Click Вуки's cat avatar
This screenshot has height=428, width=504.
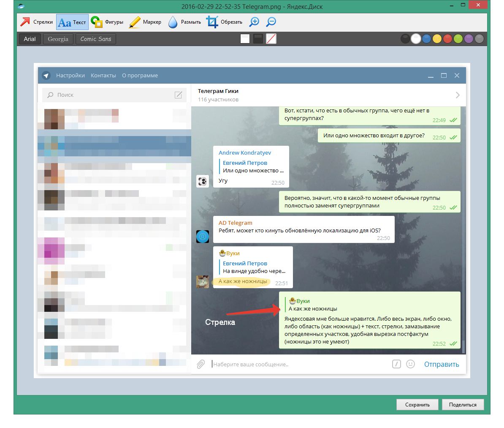203,281
